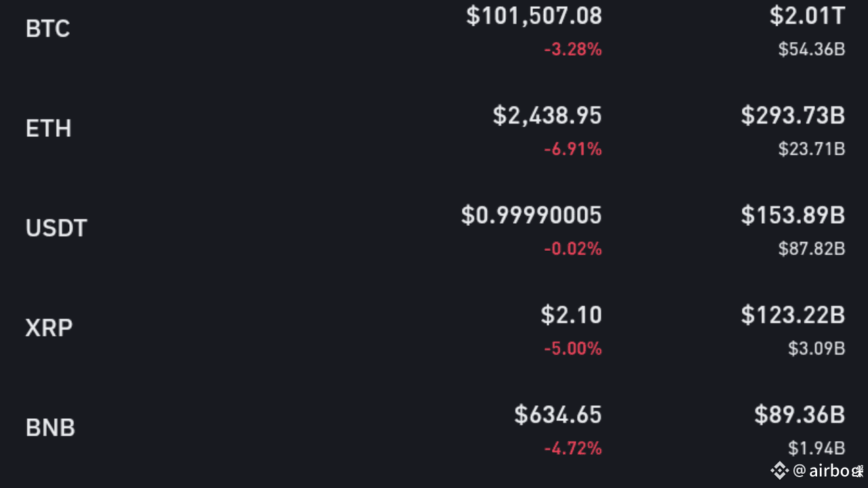The image size is (868, 488).
Task: Click BTC price $101,507.08
Action: [x=534, y=16]
